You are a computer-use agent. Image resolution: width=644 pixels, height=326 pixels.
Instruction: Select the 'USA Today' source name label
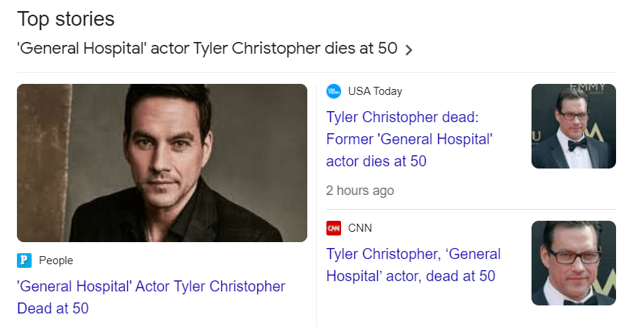point(375,91)
